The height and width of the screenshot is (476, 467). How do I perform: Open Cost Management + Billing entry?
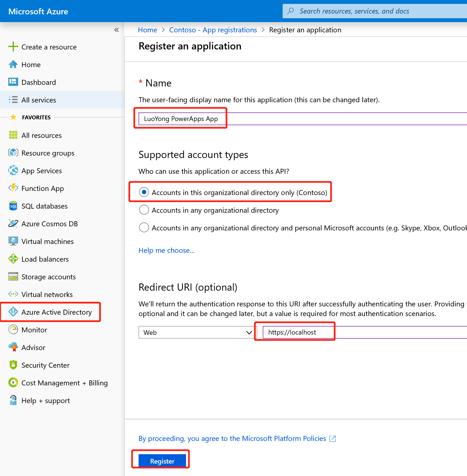[62, 383]
